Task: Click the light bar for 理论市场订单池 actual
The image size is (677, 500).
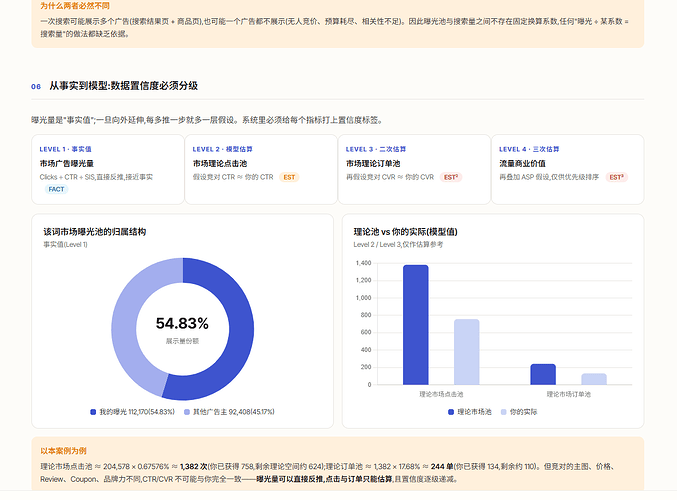Action: pos(594,379)
